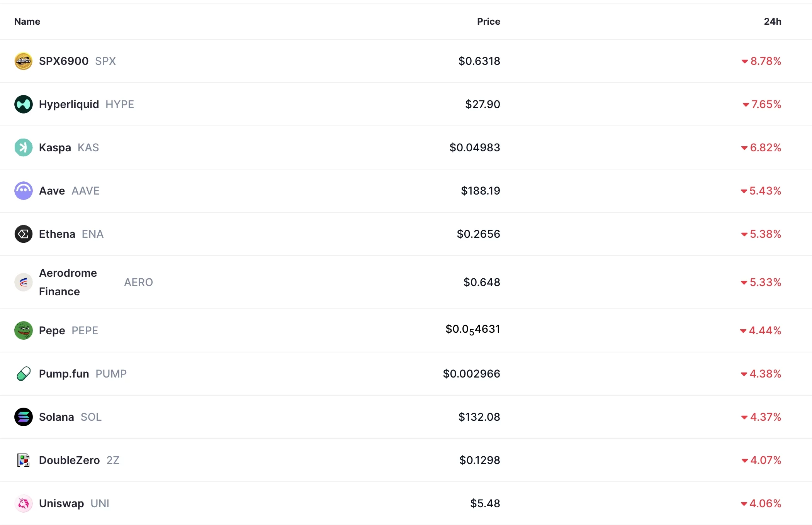Click the SPX6900 coin logo
812x525 pixels.
(24, 61)
